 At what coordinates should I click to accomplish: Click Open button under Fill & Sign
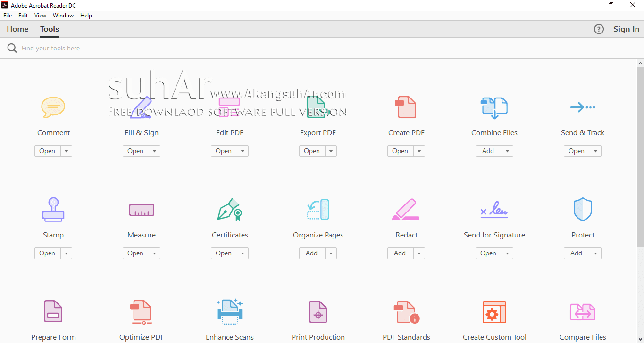coord(136,151)
